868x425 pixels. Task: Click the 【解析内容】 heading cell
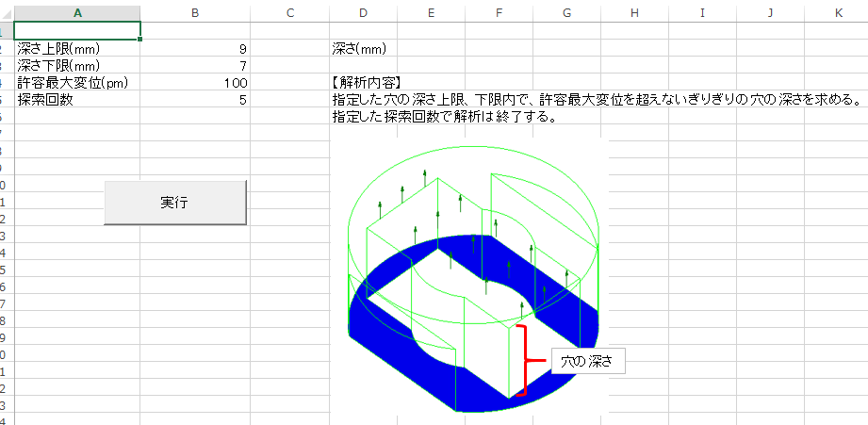pos(363,82)
